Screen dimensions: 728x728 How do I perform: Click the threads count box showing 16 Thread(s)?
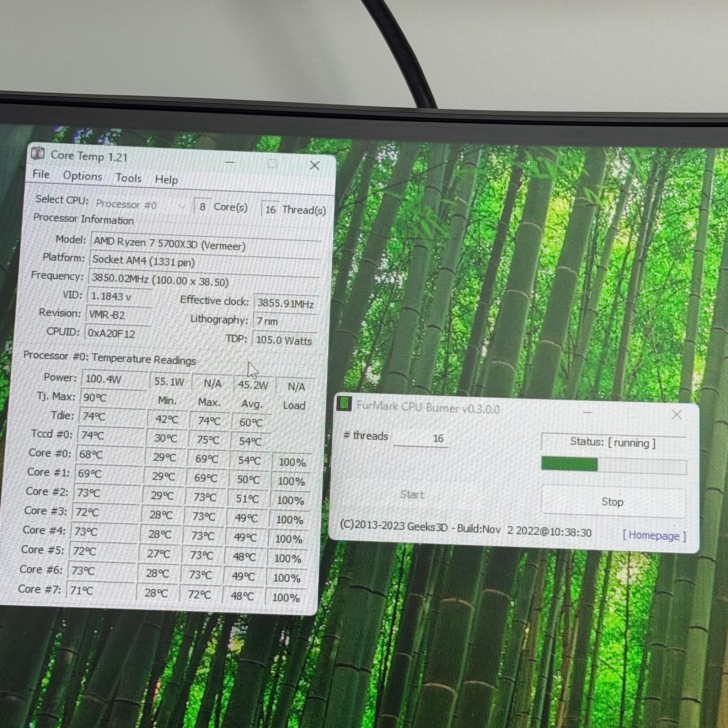point(270,209)
